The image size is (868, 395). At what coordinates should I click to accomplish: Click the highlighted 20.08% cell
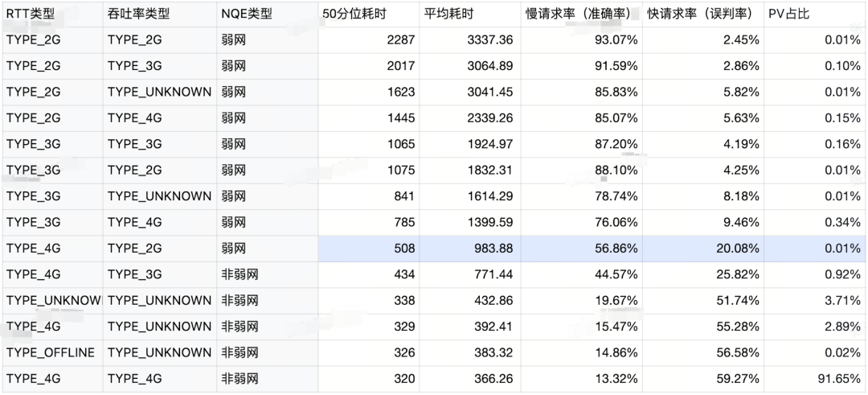coord(703,249)
